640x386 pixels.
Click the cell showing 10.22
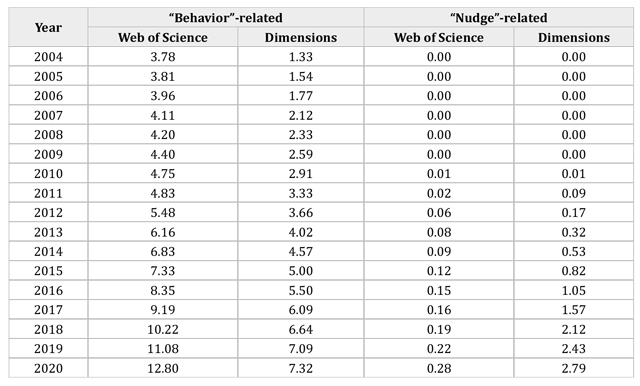click(x=163, y=329)
